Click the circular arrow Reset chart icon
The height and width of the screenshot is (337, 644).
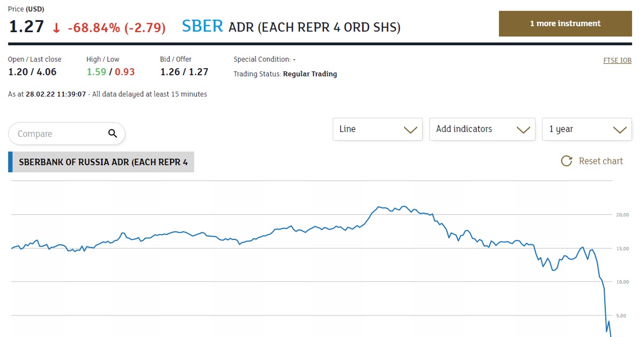click(x=566, y=161)
